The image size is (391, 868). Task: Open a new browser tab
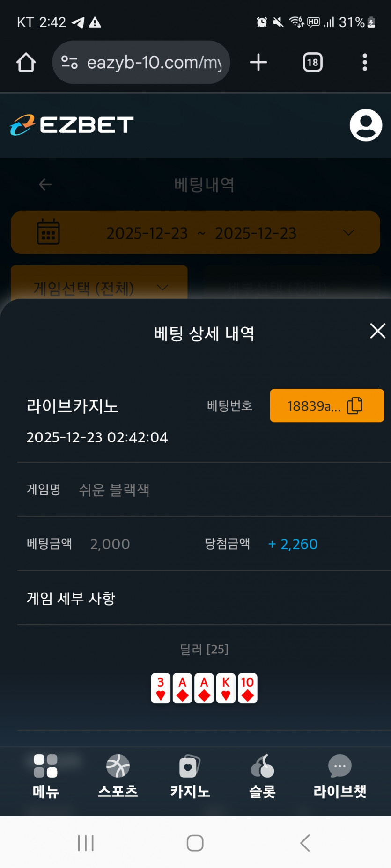(258, 63)
